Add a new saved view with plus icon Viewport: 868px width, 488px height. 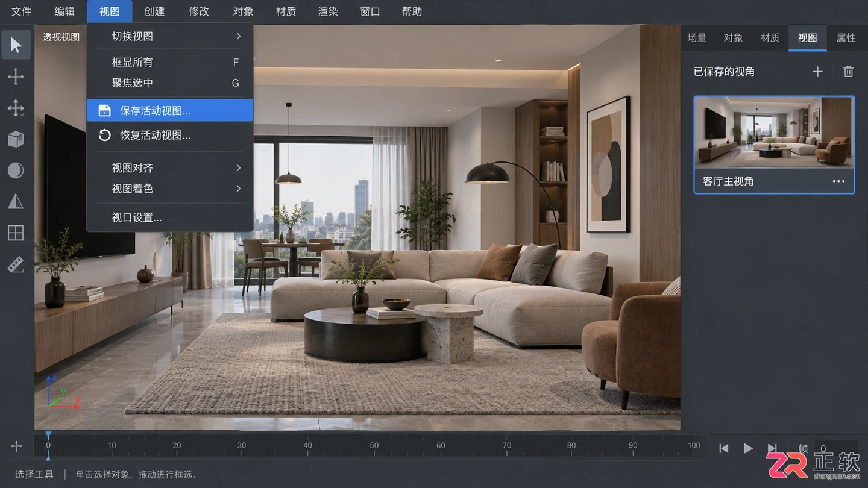pos(817,72)
